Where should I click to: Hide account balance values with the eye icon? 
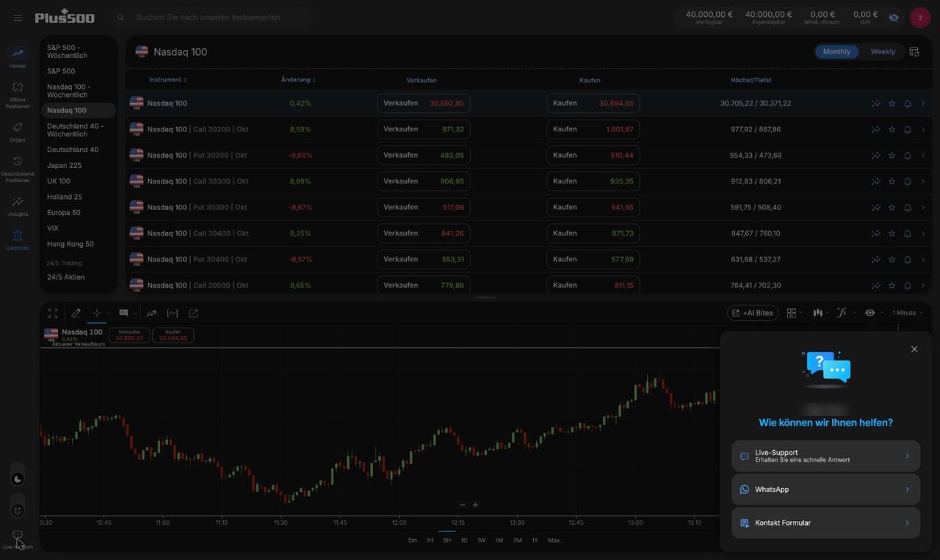(894, 17)
